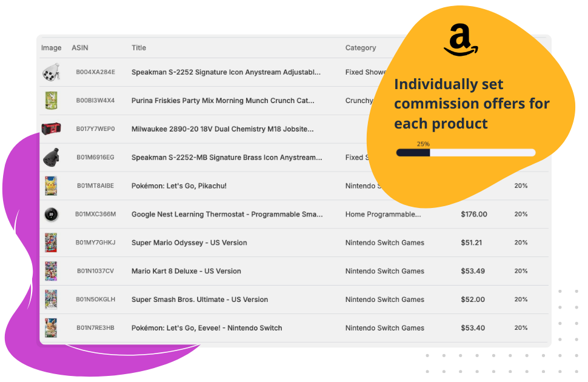Click the Google Nest thermostat product icon
Screen dimensions: 588x382
pos(51,214)
